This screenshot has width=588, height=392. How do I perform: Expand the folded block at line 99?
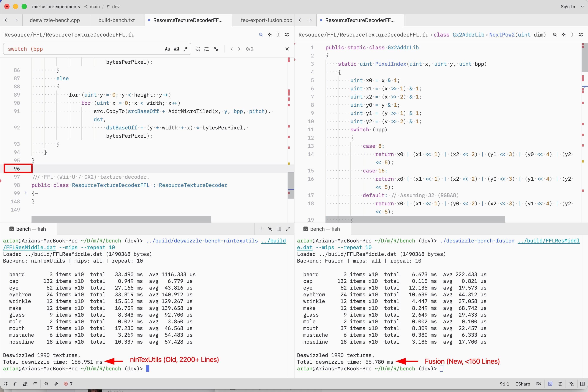[26, 193]
